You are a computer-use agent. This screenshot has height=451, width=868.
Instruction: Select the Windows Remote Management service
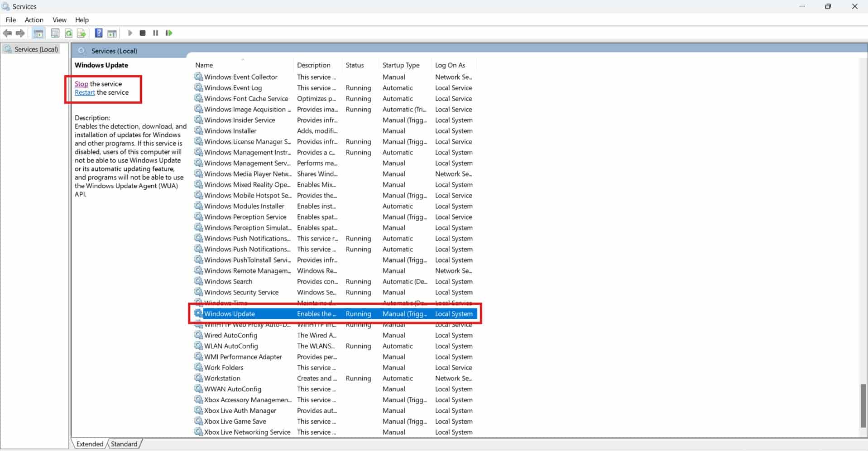pyautogui.click(x=335, y=270)
